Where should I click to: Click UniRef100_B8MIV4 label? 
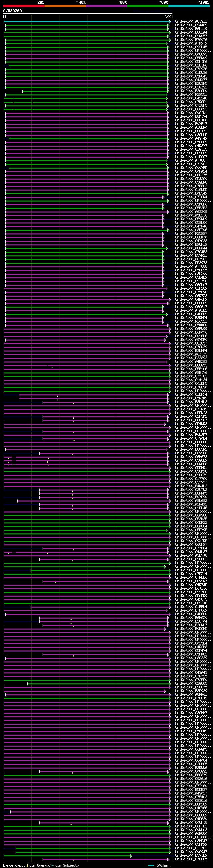pos(191,117)
